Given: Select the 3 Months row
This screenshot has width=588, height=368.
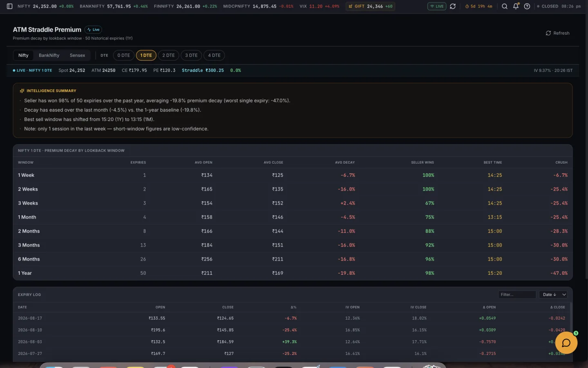Looking at the screenshot, I should click(292, 245).
